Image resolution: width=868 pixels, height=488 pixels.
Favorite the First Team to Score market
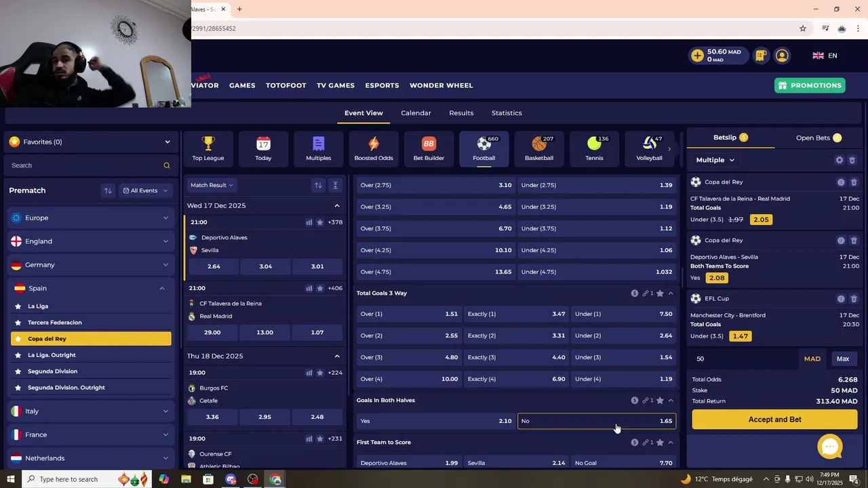coord(660,443)
